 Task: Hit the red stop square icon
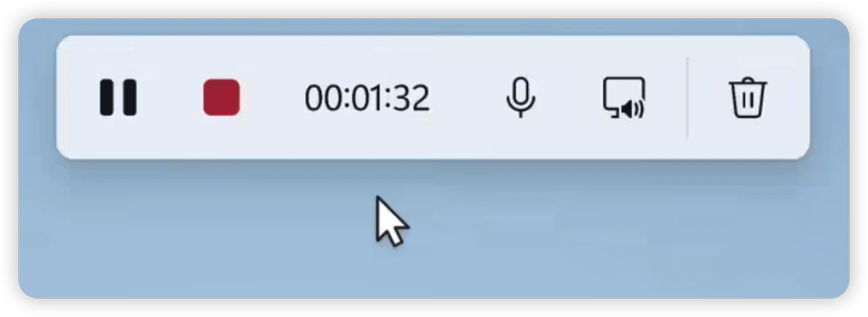pos(221,98)
